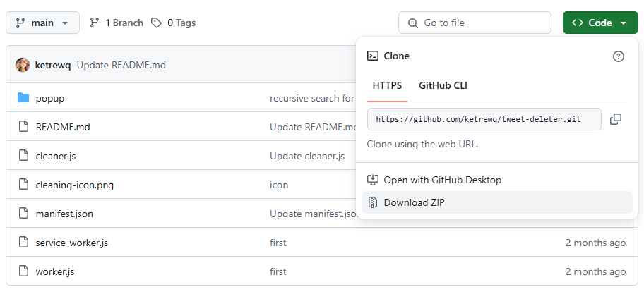644x294 pixels.
Task: Open the worker.js file
Action: [x=55, y=272]
